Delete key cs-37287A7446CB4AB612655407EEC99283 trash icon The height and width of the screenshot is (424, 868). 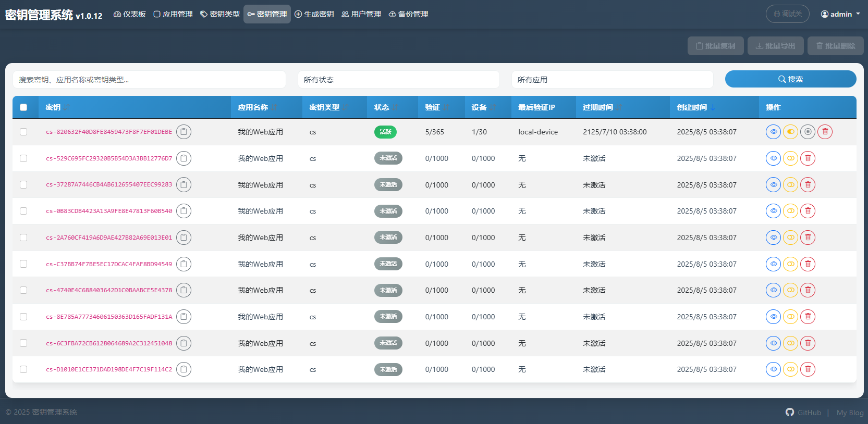808,184
